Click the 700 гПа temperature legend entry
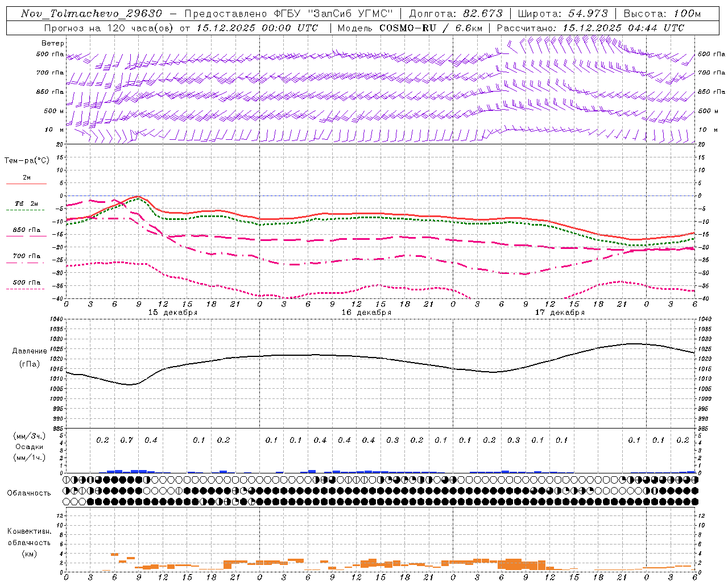Viewport: 728px width, 582px height. [27, 256]
